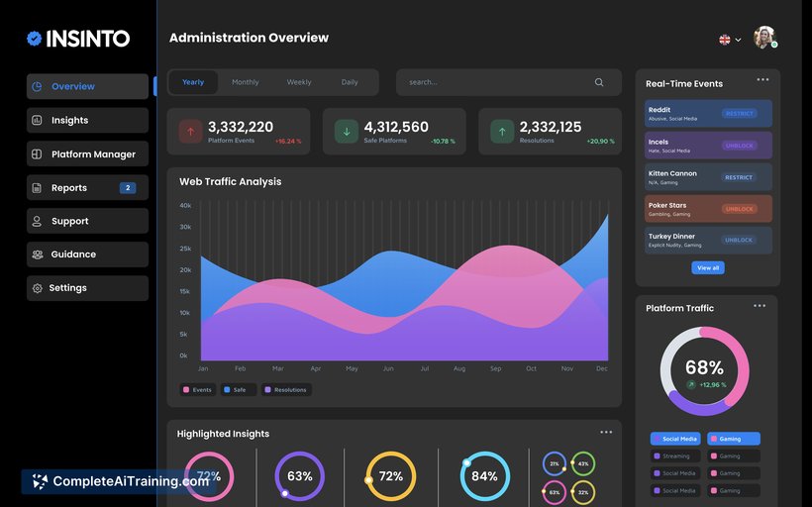
Task: Click the -10.78 % change figure
Action: click(443, 142)
